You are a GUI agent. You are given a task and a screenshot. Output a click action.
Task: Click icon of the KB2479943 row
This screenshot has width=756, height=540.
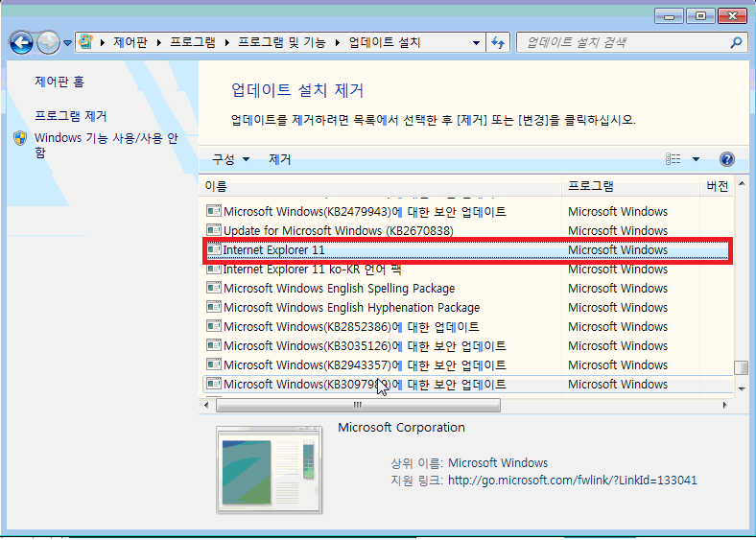click(x=214, y=211)
